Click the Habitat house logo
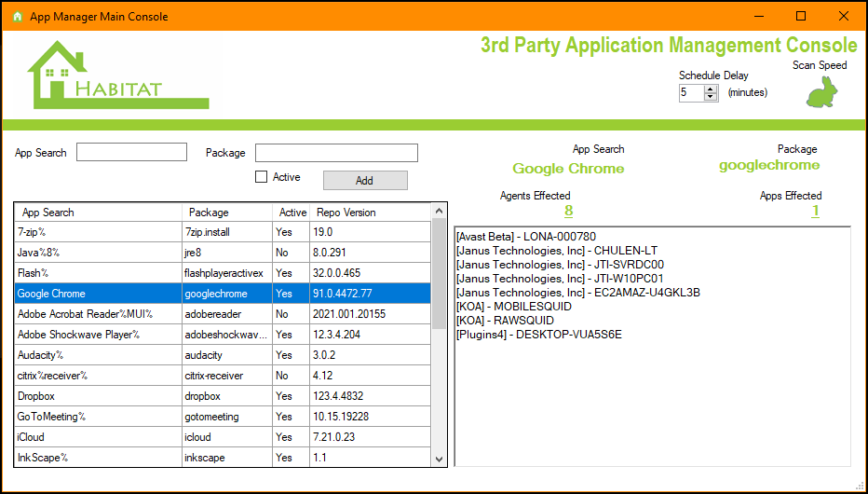868x494 pixels. 118,75
